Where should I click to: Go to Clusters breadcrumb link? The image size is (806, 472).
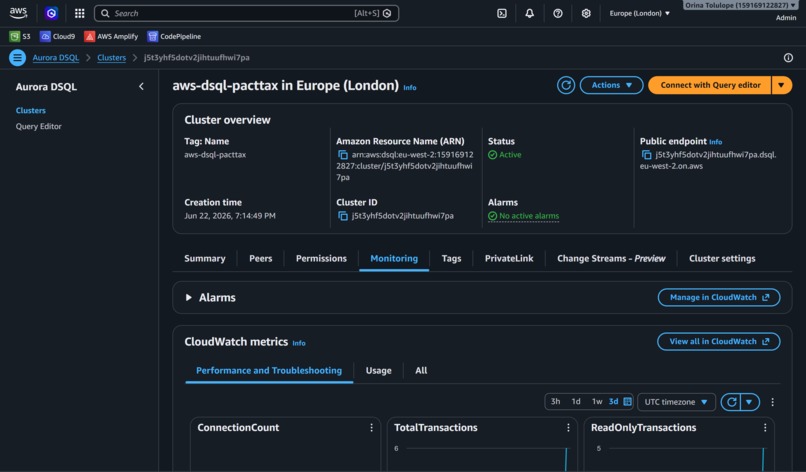point(112,58)
